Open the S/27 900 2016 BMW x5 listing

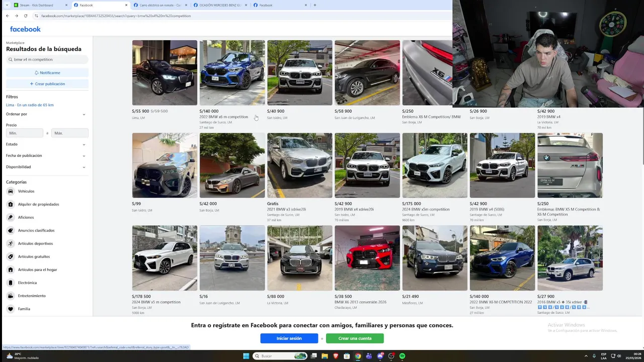pos(570,269)
